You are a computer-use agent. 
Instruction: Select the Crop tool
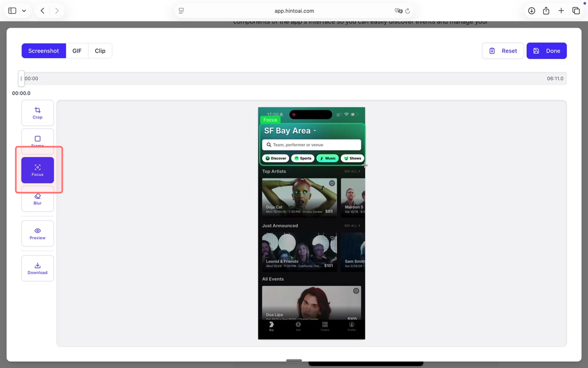click(37, 113)
